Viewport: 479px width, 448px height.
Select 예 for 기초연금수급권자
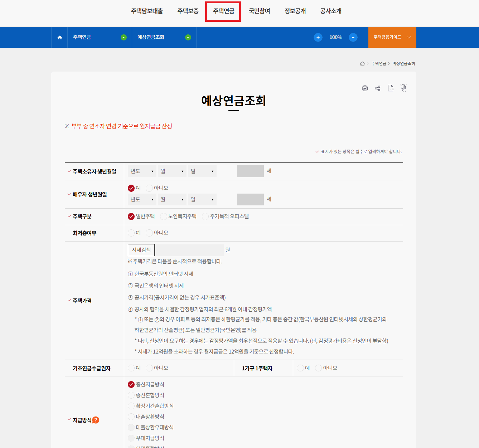(131, 368)
